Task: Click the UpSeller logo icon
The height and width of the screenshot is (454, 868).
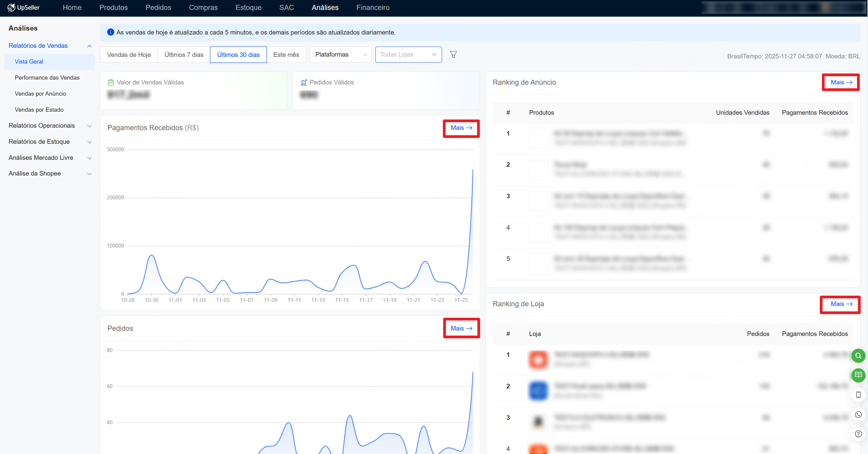Action: (x=11, y=7)
